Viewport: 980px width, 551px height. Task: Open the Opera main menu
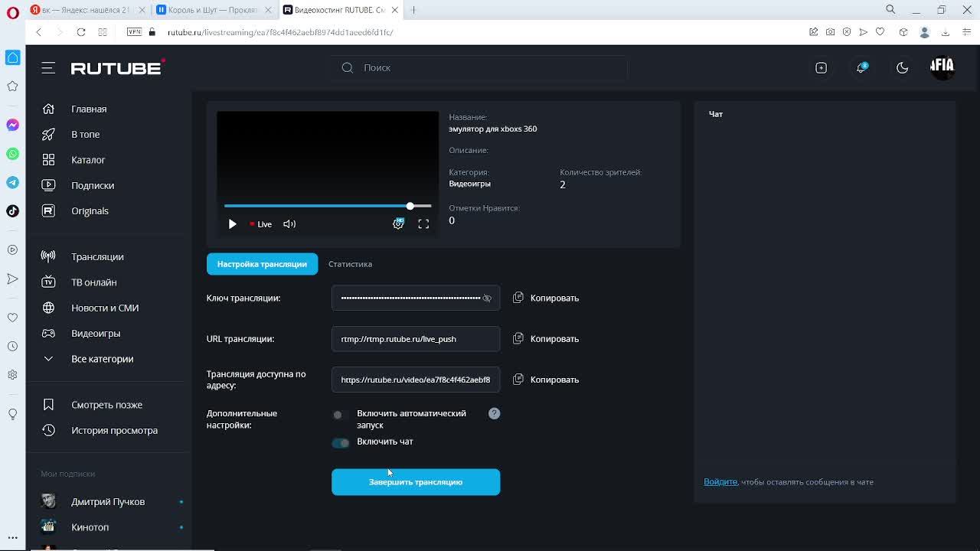point(12,11)
